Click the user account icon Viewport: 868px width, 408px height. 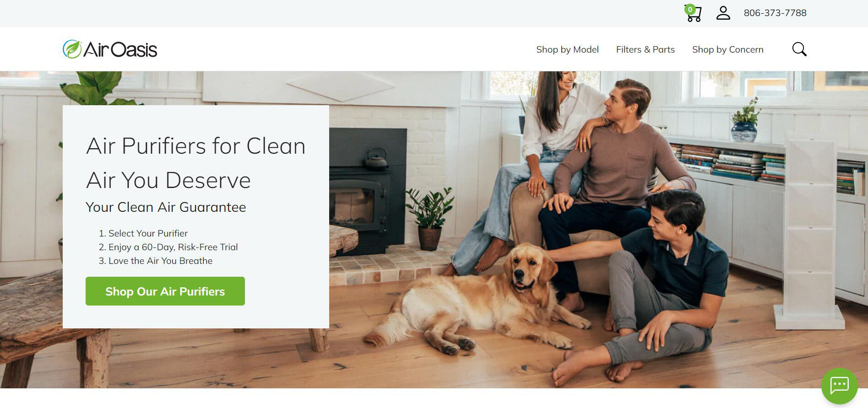[x=723, y=13]
